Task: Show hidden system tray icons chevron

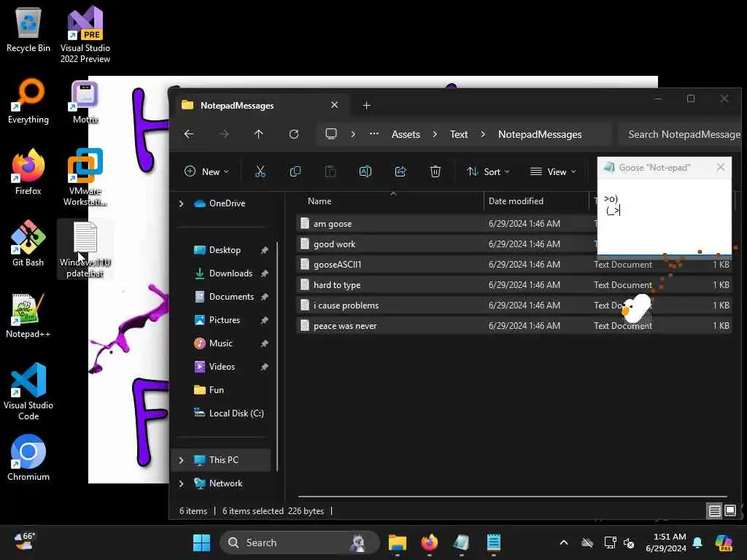Action: [564, 542]
